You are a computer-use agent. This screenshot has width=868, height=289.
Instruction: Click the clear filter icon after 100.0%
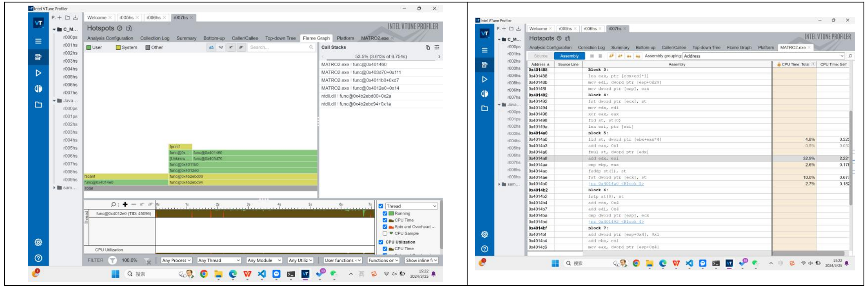[x=148, y=261]
